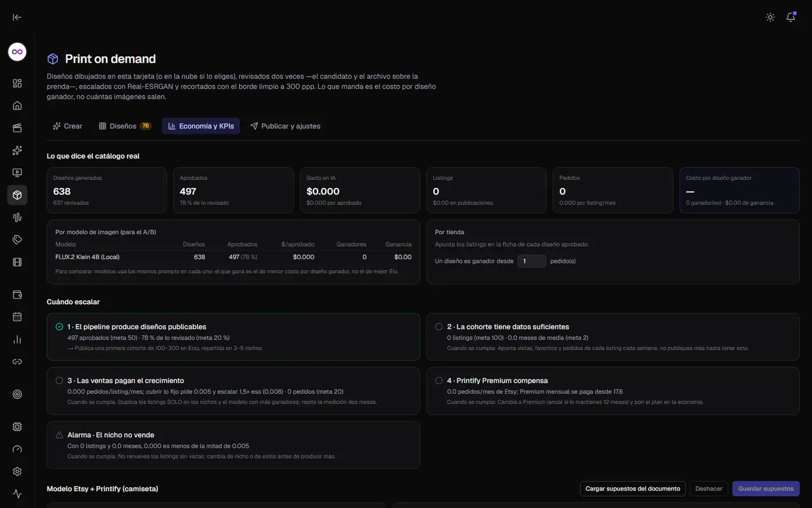The height and width of the screenshot is (508, 812).
Task: Select the Economía y KPIs tab
Action: (201, 126)
